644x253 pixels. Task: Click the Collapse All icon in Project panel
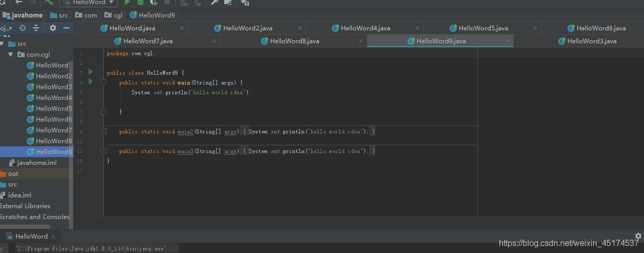(x=36, y=28)
